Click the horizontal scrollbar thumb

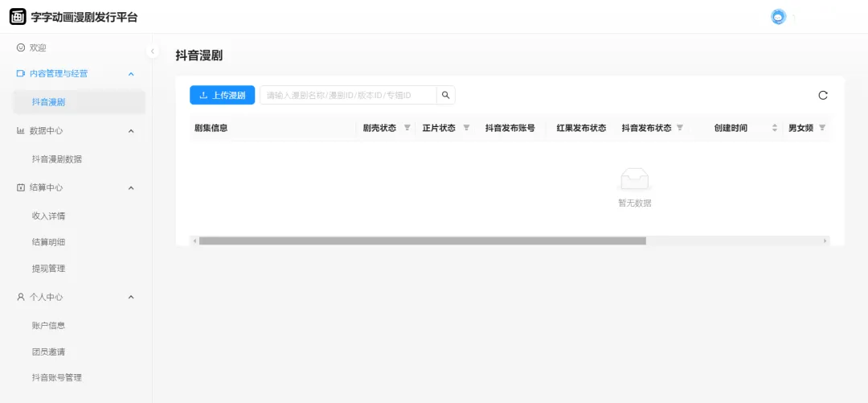pos(423,241)
